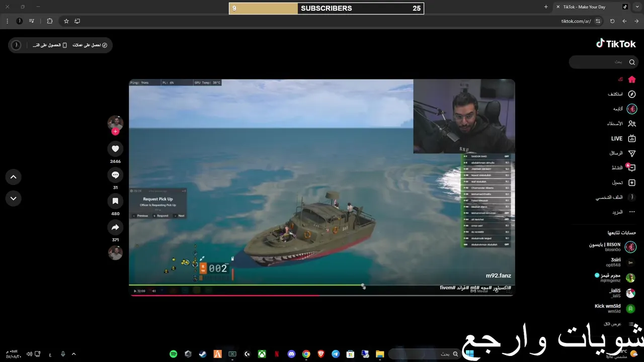Click the #fivem hashtag in caption
Image resolution: width=644 pixels, height=362 pixels.
click(447, 288)
